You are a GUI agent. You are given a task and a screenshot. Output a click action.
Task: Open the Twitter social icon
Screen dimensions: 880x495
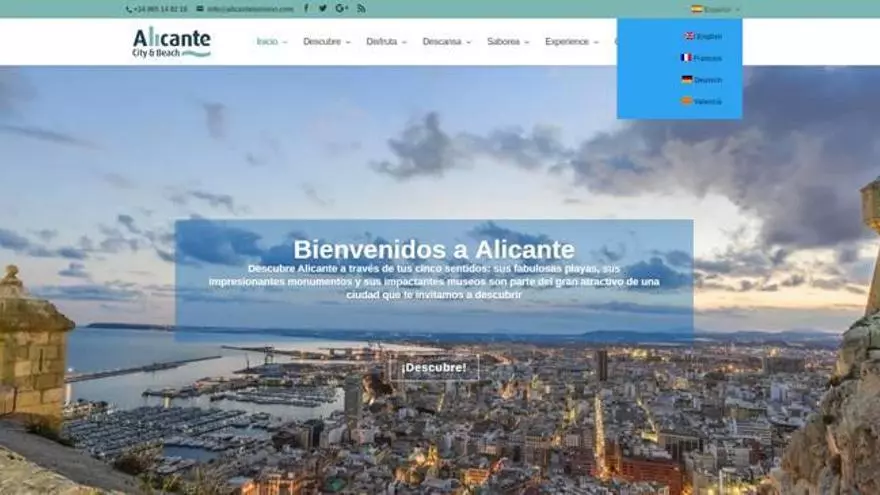point(323,8)
